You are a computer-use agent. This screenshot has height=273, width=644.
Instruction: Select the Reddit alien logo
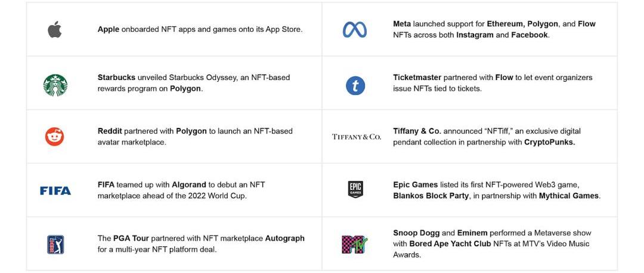pos(55,137)
